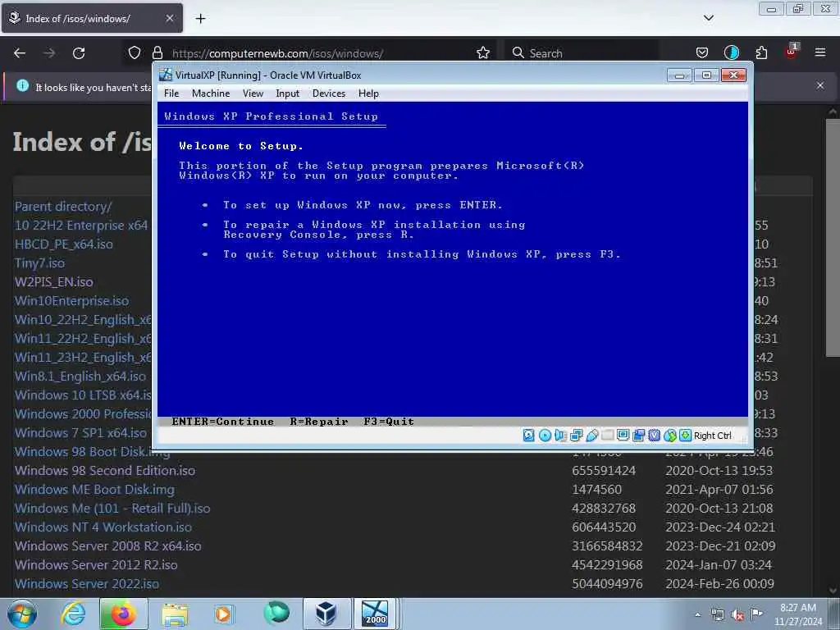Screen dimensions: 840x630
Task: Open Windows Media Player from taskbar
Action: click(223, 614)
